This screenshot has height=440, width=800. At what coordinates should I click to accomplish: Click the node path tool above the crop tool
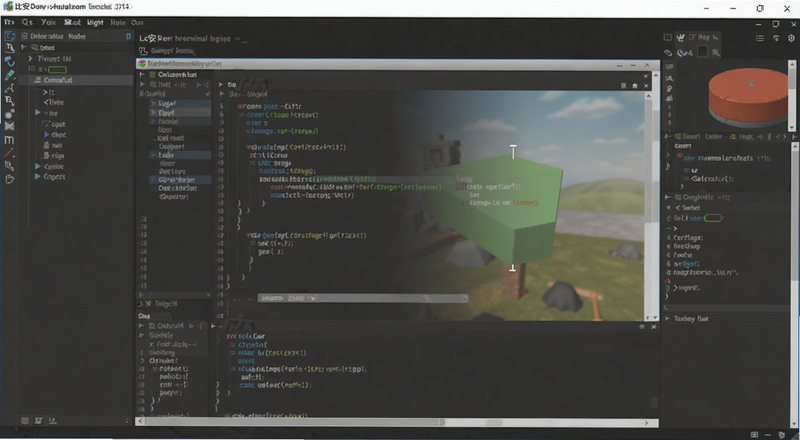(x=10, y=88)
